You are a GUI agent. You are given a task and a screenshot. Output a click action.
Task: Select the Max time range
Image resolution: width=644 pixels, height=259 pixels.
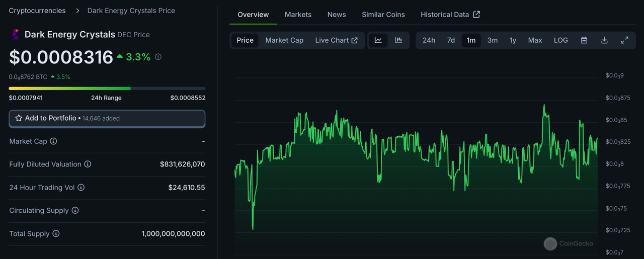[x=535, y=40]
